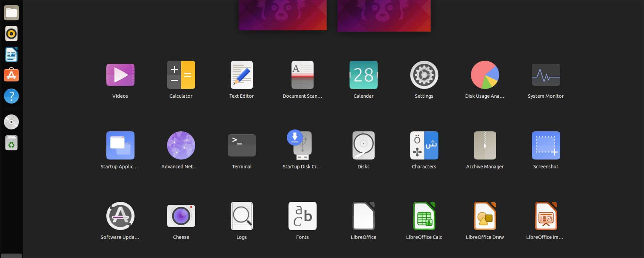Viewport: 644px width, 258px height.
Task: Launch System Monitor
Action: point(546,75)
